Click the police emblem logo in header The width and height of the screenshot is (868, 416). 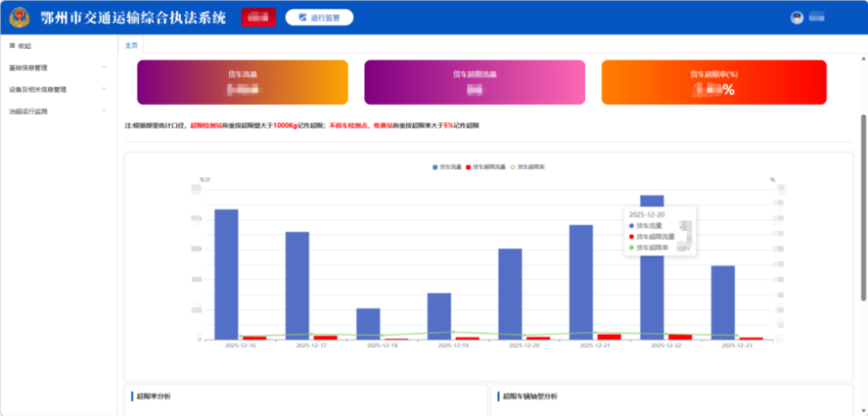pos(18,17)
